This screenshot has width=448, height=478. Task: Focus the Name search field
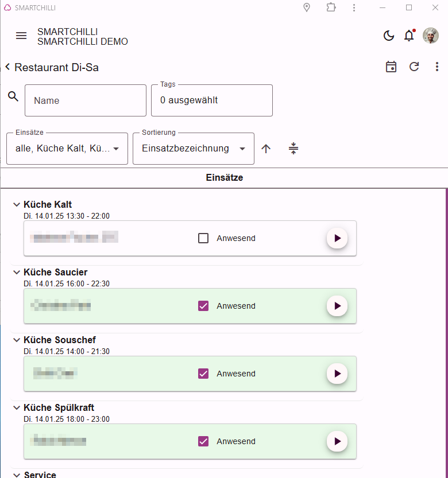point(86,100)
